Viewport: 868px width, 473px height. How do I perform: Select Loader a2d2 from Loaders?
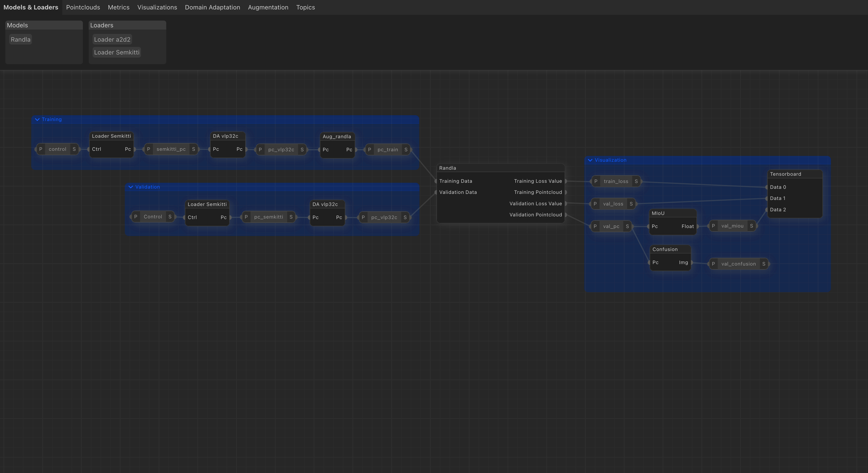tap(112, 40)
